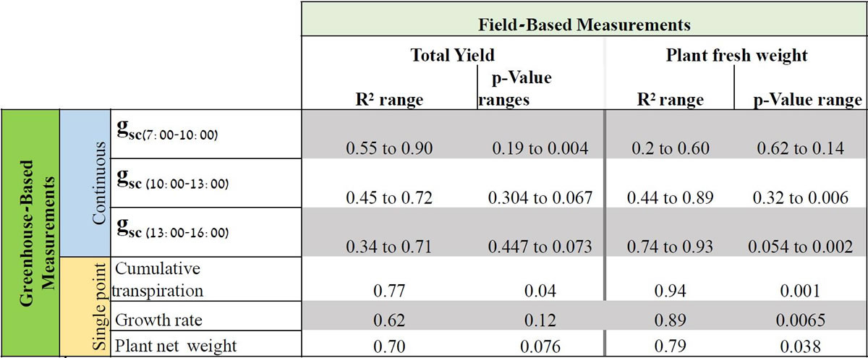868x358 pixels.
Task: Click the Field-Based Measurements header
Action: (x=584, y=24)
